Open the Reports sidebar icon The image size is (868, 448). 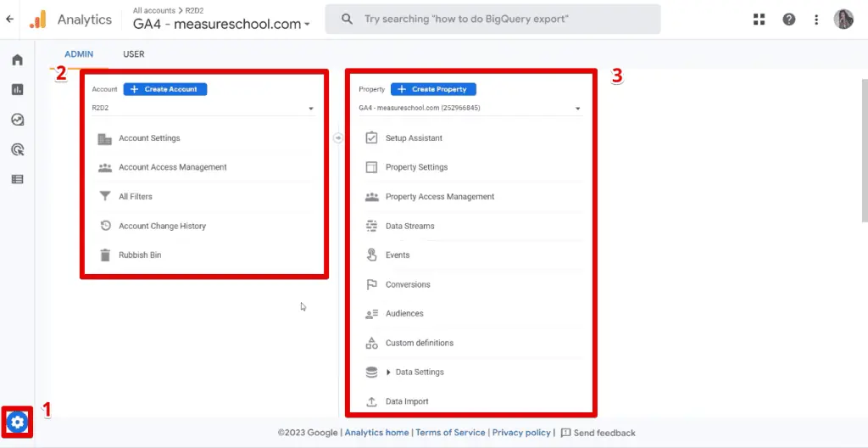click(x=17, y=90)
